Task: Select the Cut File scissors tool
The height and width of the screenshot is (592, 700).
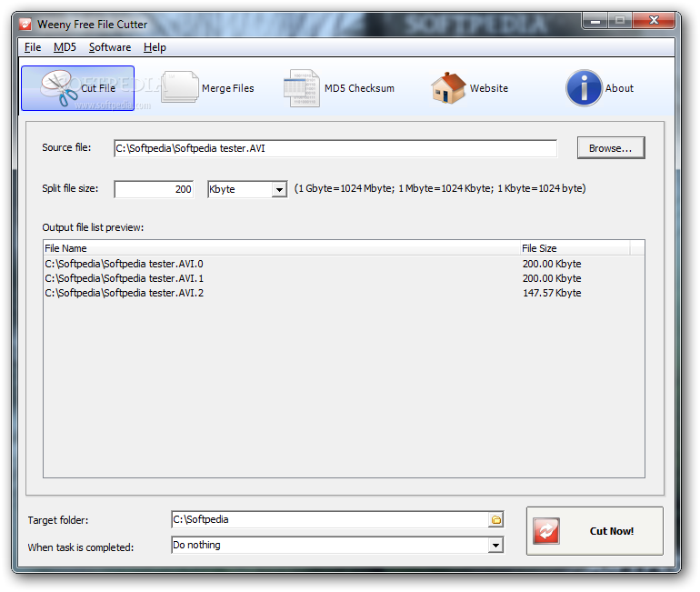Action: pyautogui.click(x=77, y=88)
